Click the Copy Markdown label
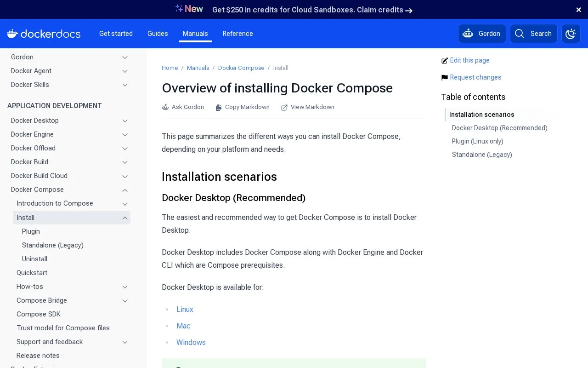 click(247, 107)
